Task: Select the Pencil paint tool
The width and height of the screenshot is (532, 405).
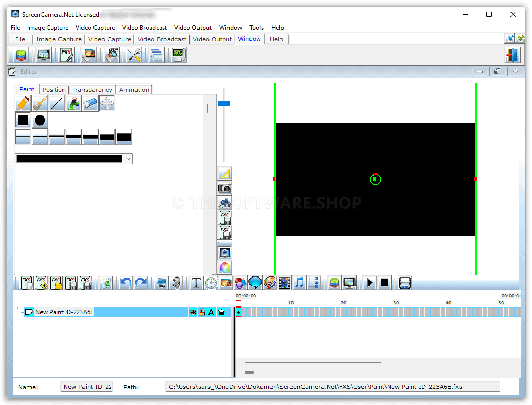Action: [x=23, y=103]
